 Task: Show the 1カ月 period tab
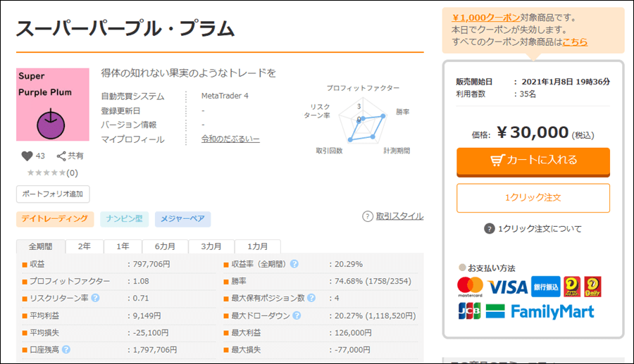click(256, 246)
